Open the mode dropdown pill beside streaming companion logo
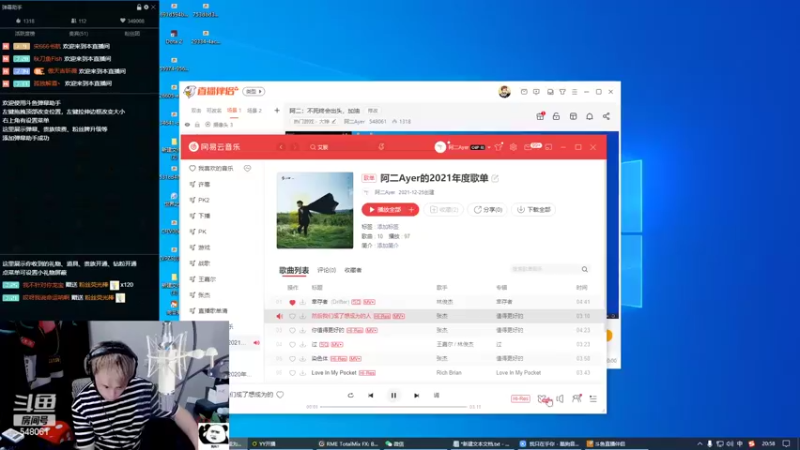The image size is (800, 450). pos(254,91)
